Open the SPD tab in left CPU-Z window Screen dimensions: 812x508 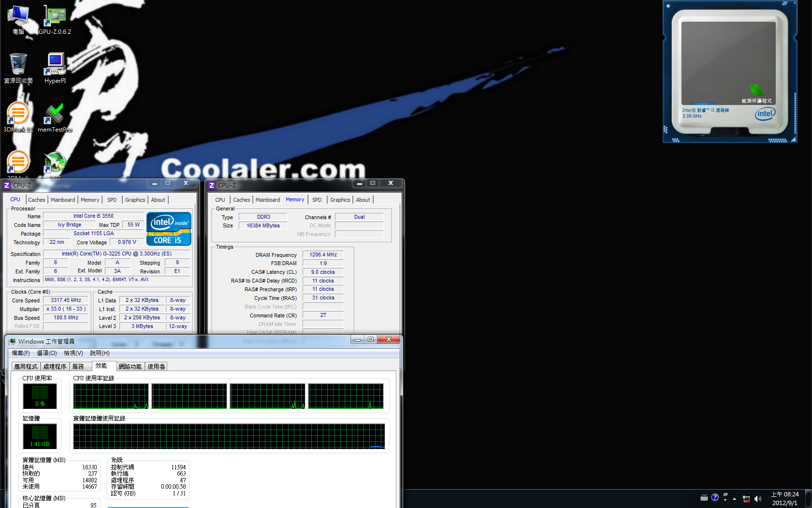click(112, 200)
